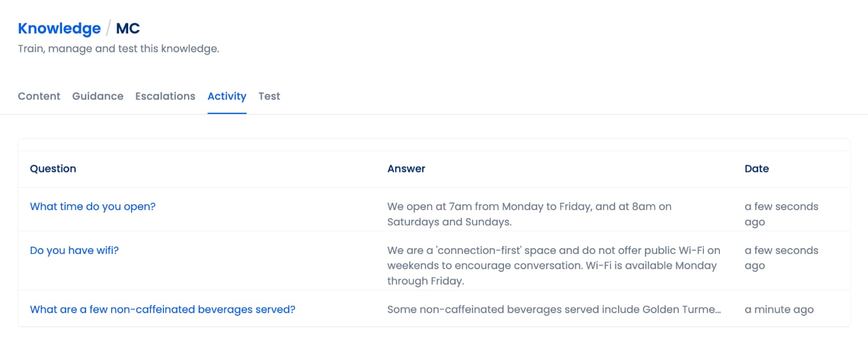This screenshot has height=345, width=868.
Task: Click 'a few seconds ago' on the wifi row
Action: tap(781, 258)
